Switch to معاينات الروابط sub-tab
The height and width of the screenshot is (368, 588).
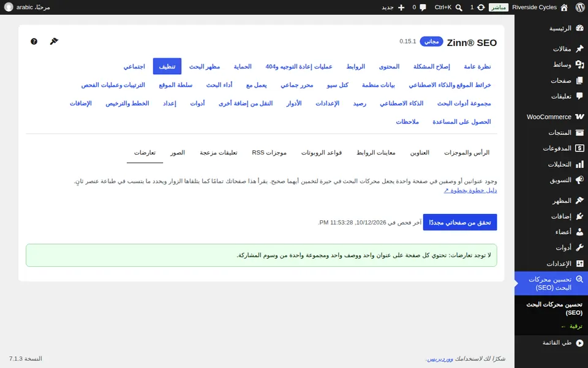tap(375, 153)
